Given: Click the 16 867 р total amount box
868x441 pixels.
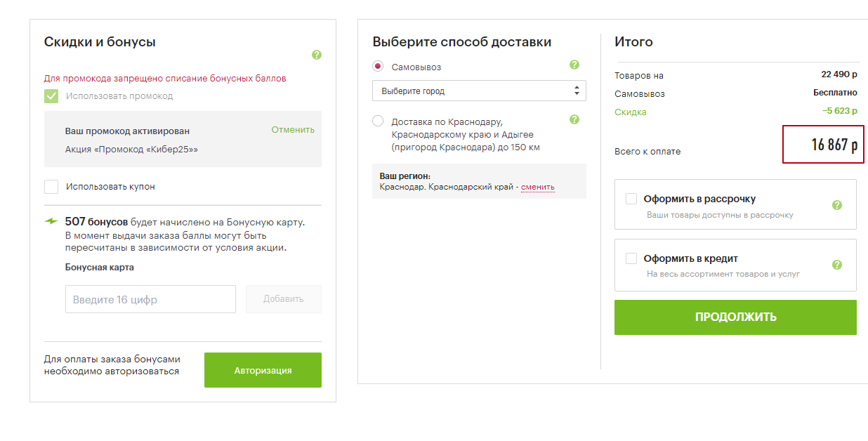Looking at the screenshot, I should (823, 145).
